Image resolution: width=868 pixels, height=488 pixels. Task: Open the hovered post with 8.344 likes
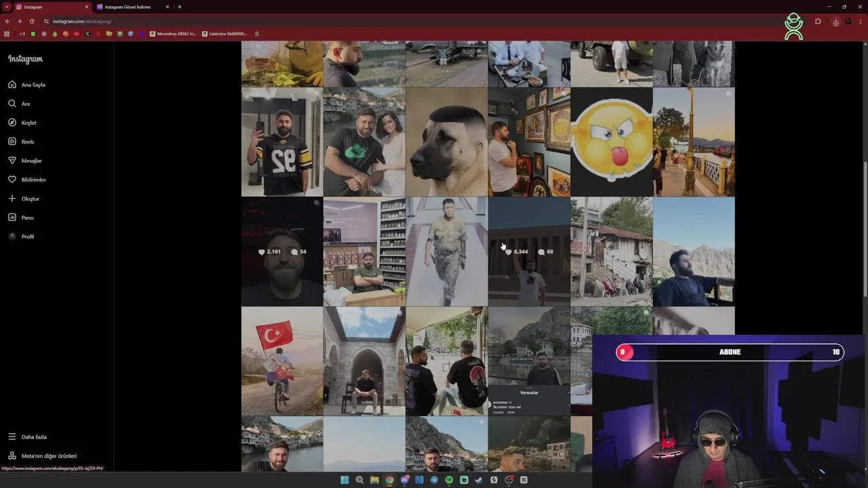(529, 251)
